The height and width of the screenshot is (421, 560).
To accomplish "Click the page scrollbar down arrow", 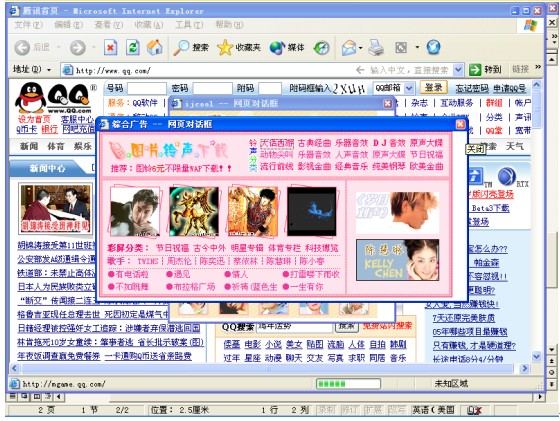I will [x=537, y=356].
